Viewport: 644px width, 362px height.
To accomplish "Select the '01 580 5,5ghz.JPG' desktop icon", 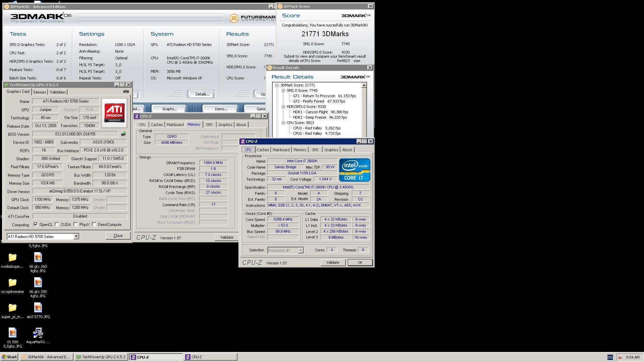I will click(x=13, y=338).
